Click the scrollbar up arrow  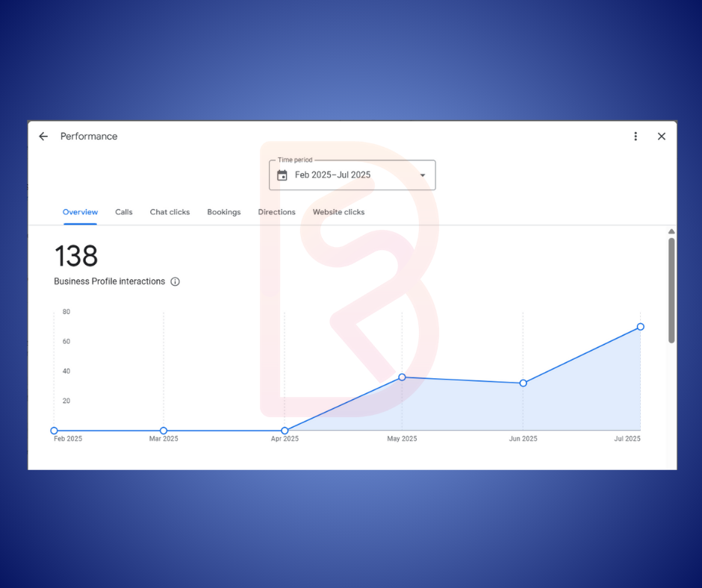point(671,231)
